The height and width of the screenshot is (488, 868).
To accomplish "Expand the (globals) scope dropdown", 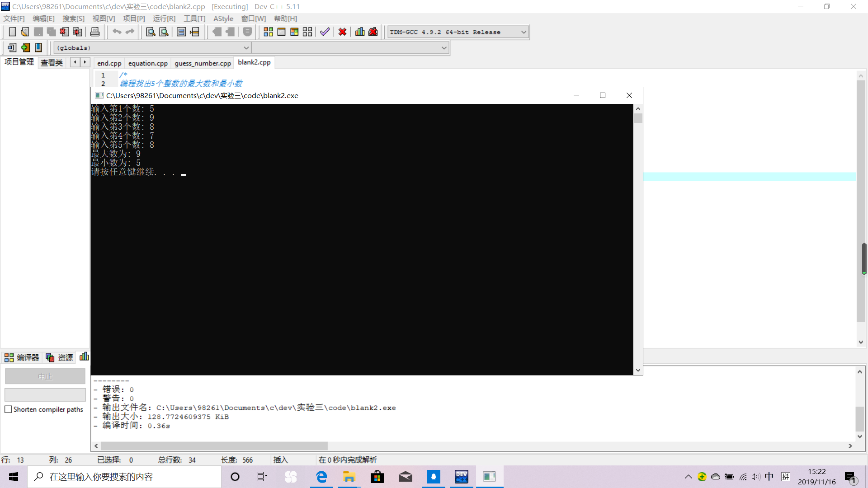I will pos(246,48).
